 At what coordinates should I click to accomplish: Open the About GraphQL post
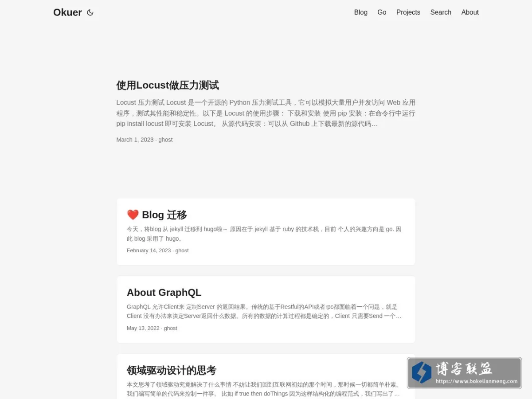266,309
